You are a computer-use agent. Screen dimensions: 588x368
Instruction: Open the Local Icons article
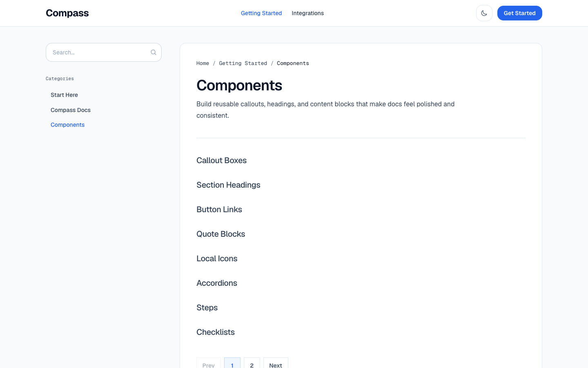(217, 258)
